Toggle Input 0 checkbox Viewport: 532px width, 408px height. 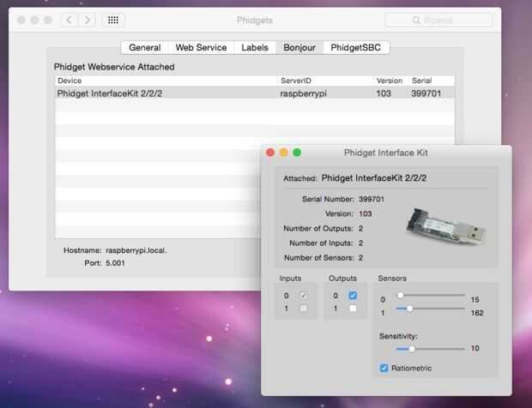(304, 296)
